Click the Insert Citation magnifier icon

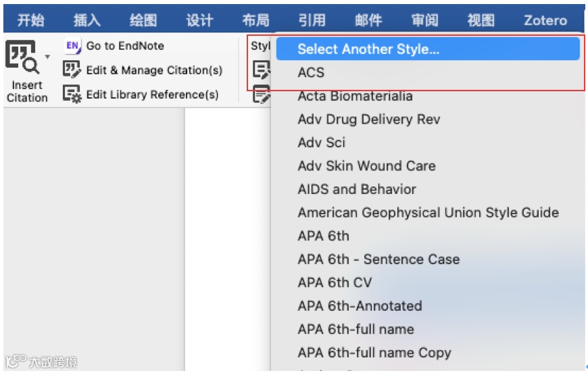click(22, 56)
